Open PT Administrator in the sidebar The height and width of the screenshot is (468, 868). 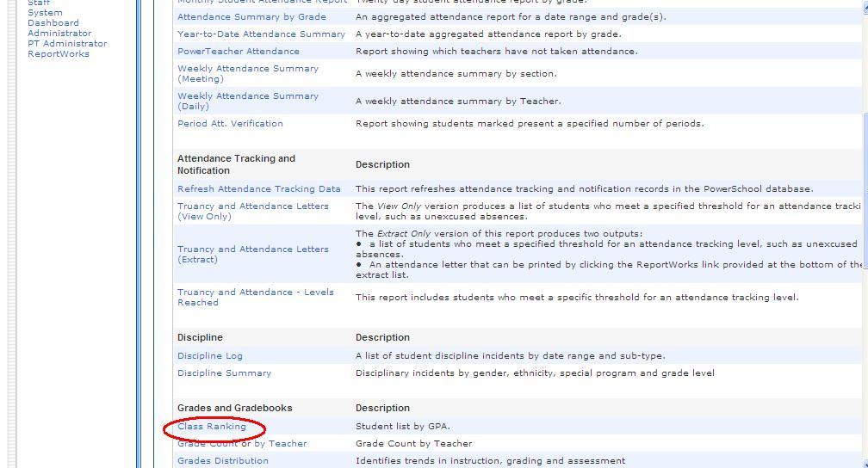coord(67,44)
